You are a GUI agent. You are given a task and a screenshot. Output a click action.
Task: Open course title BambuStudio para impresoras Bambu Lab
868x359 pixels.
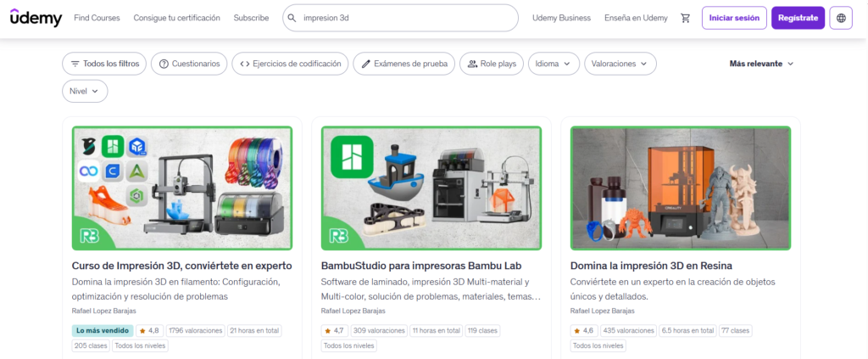point(421,266)
